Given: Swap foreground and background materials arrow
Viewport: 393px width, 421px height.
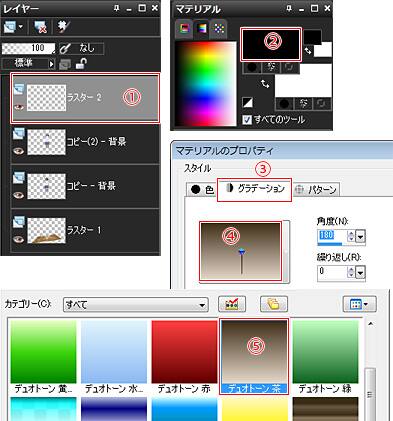Looking at the screenshot, I should [x=265, y=83].
